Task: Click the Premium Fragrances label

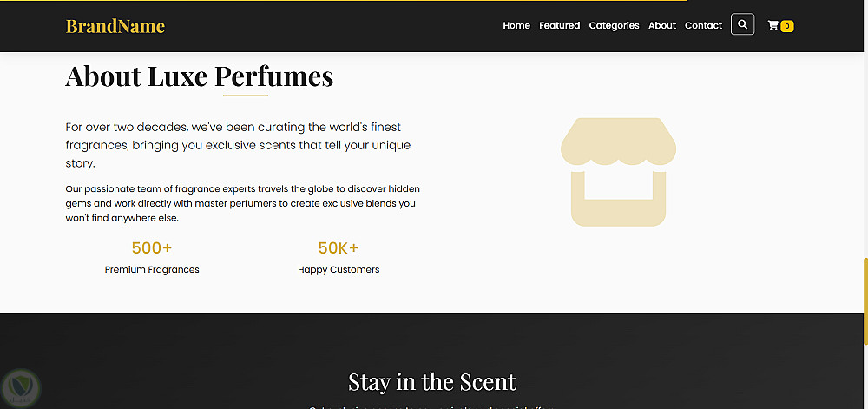Action: 152,270
